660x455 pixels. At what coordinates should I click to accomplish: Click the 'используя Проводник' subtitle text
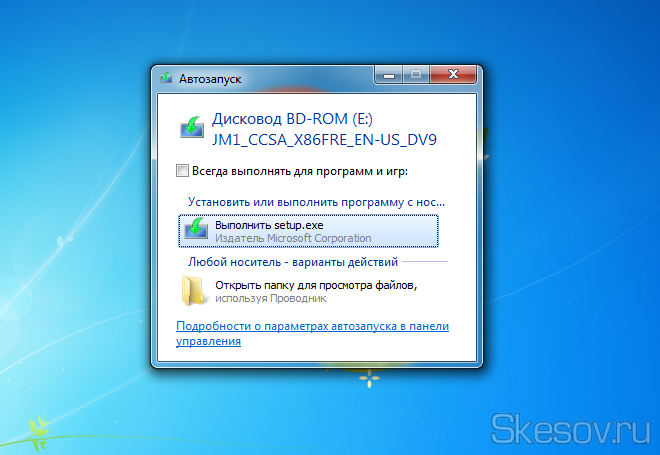pos(271,298)
